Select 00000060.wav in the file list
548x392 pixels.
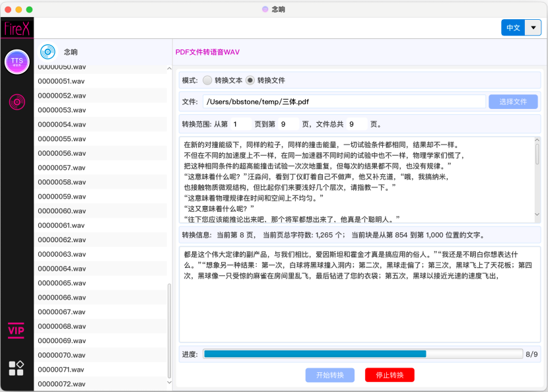[100, 211]
